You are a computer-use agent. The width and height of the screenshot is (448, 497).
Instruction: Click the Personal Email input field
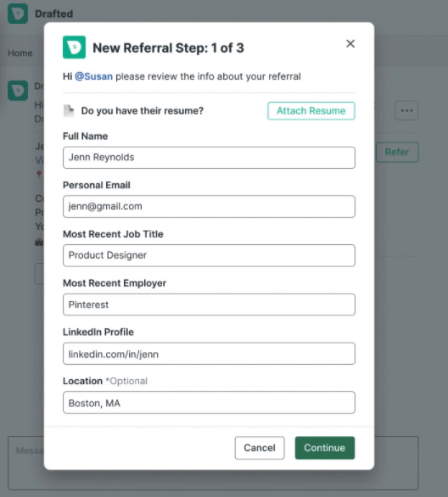[209, 206]
